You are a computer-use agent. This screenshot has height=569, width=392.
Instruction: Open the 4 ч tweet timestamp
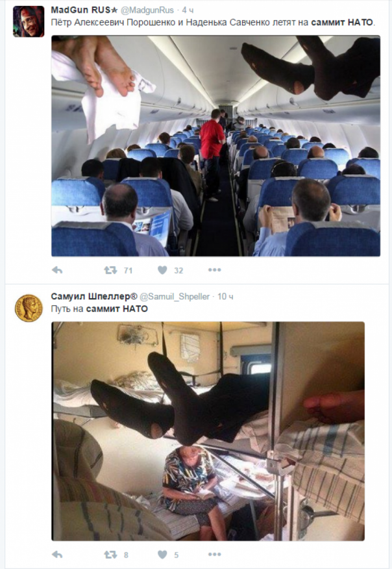click(188, 10)
